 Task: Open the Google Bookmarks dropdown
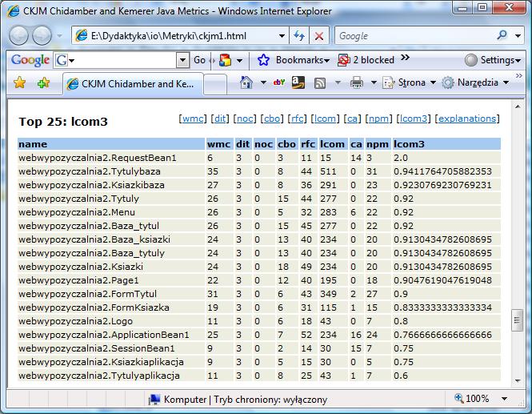tap(293, 60)
